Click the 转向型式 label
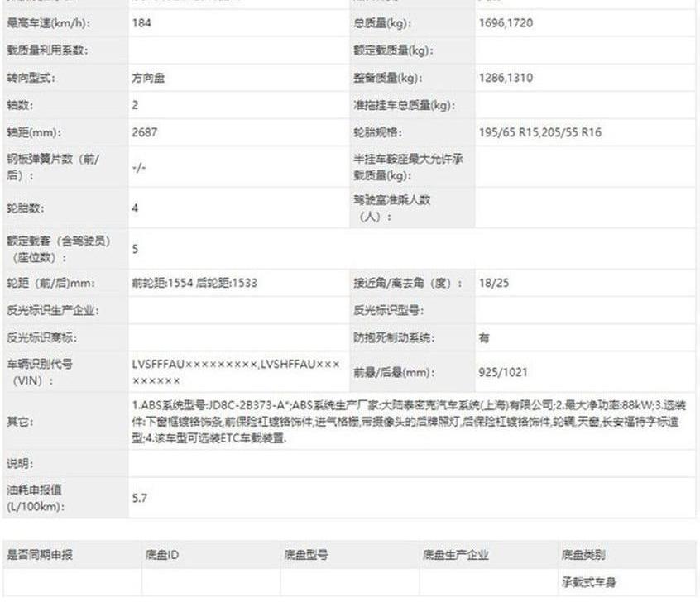Image resolution: width=700 pixels, height=602 pixels. click(x=31, y=78)
